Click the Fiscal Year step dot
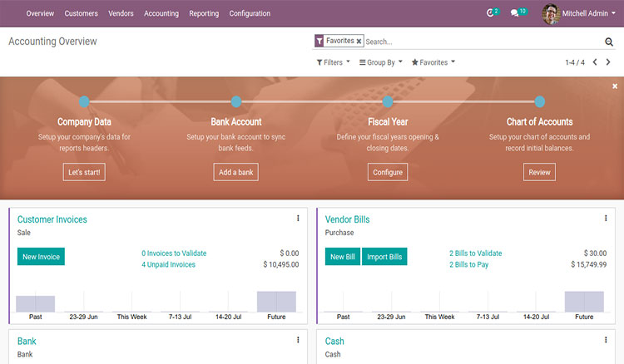 [388, 101]
